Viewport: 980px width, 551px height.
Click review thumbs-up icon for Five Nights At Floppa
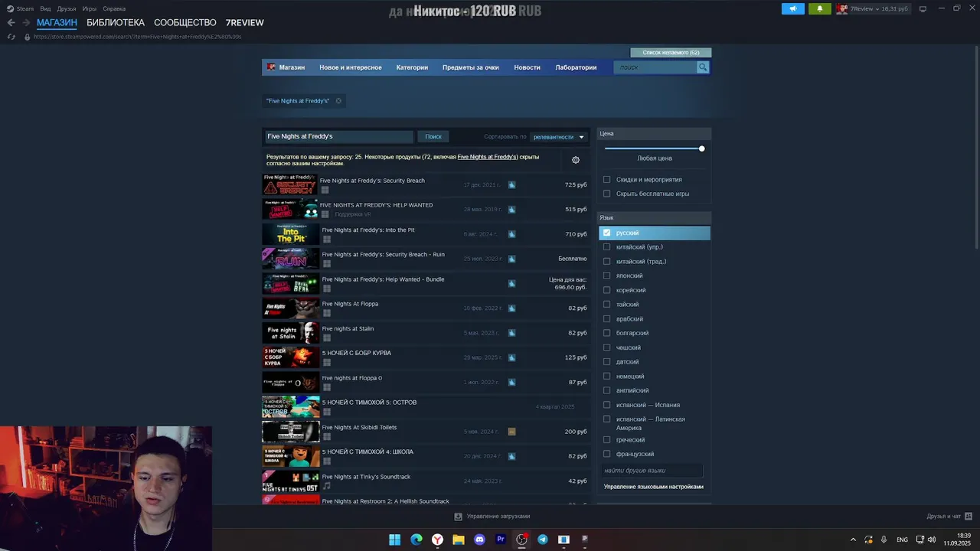click(511, 308)
